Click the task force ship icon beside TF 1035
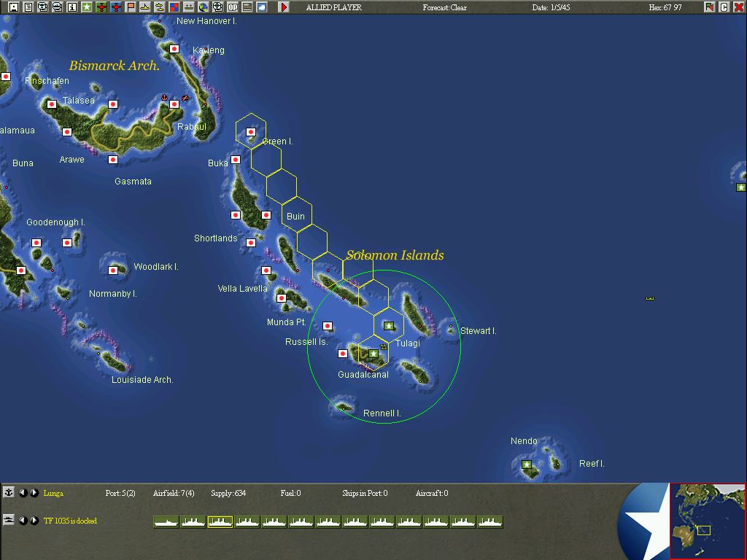 click(x=9, y=520)
